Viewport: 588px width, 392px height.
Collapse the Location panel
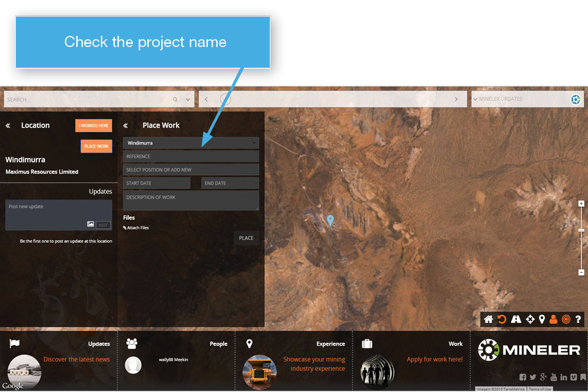coord(8,125)
